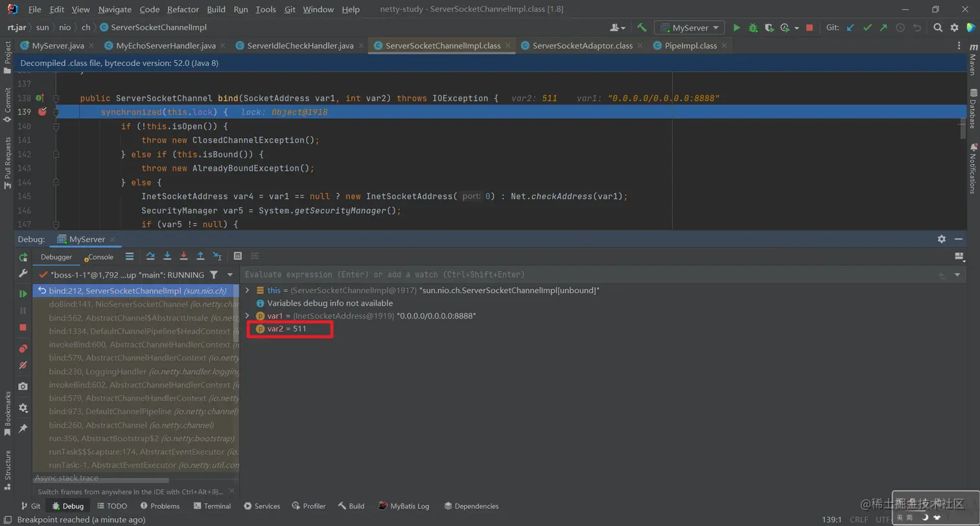Open IDE settings gear in top toolbar

[x=954, y=28]
